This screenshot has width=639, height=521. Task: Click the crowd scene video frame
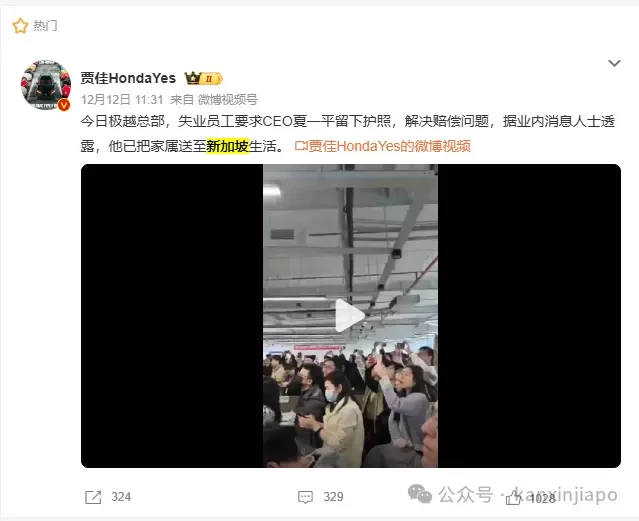coord(350,316)
